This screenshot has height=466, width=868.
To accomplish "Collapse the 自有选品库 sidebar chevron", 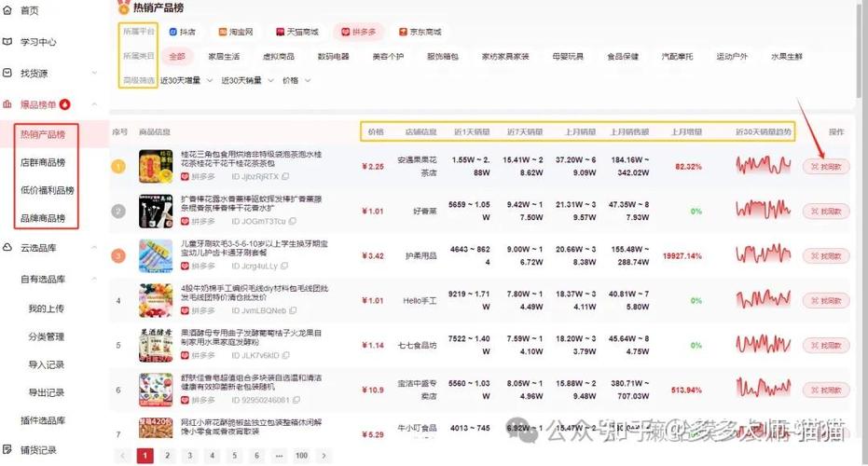I will coord(94,279).
